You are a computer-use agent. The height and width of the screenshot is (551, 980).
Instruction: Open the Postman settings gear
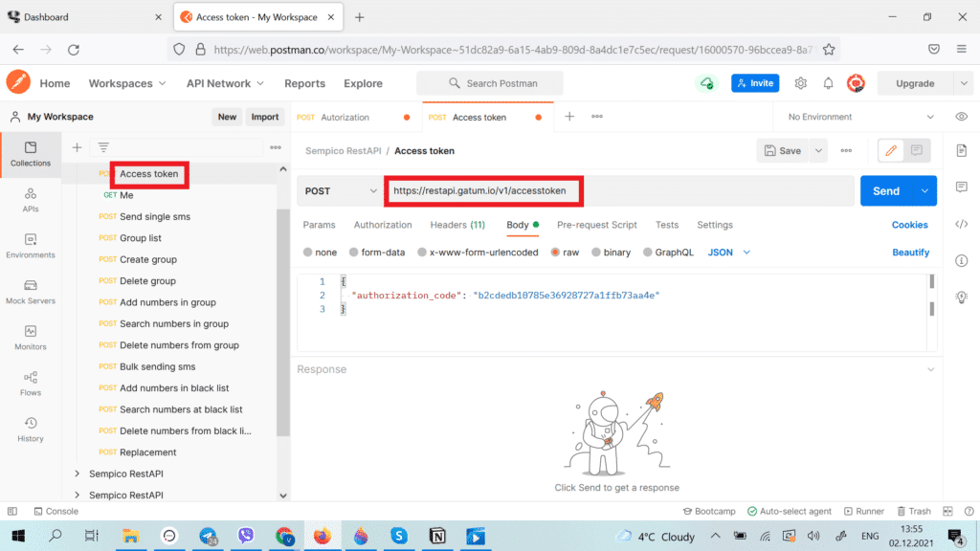(801, 83)
